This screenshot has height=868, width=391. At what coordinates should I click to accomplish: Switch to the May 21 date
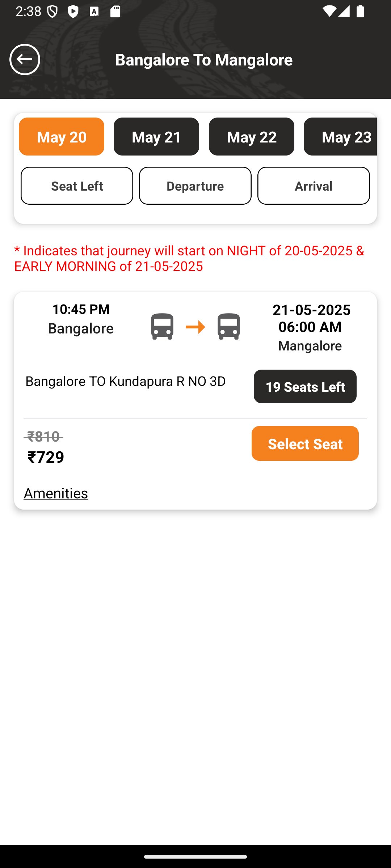click(x=156, y=137)
